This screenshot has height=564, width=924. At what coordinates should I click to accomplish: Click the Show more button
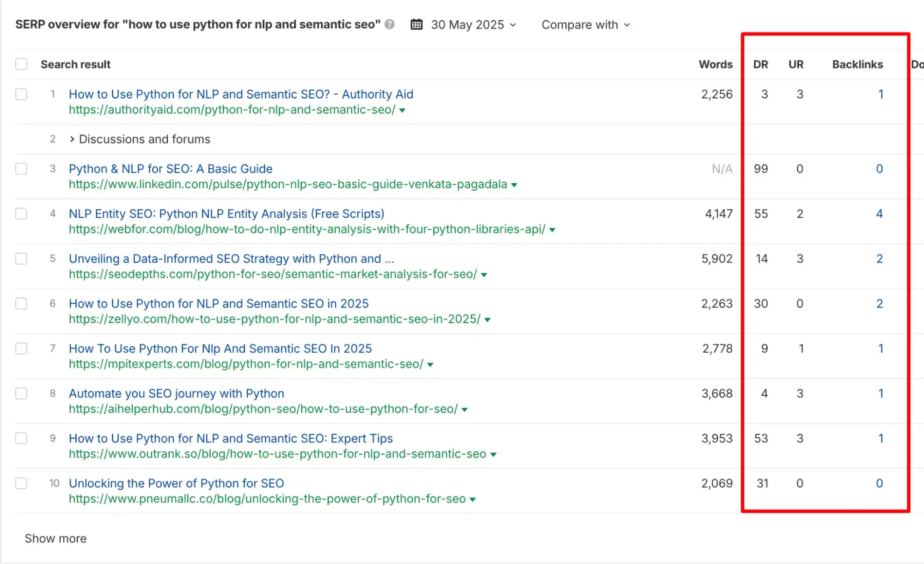56,538
